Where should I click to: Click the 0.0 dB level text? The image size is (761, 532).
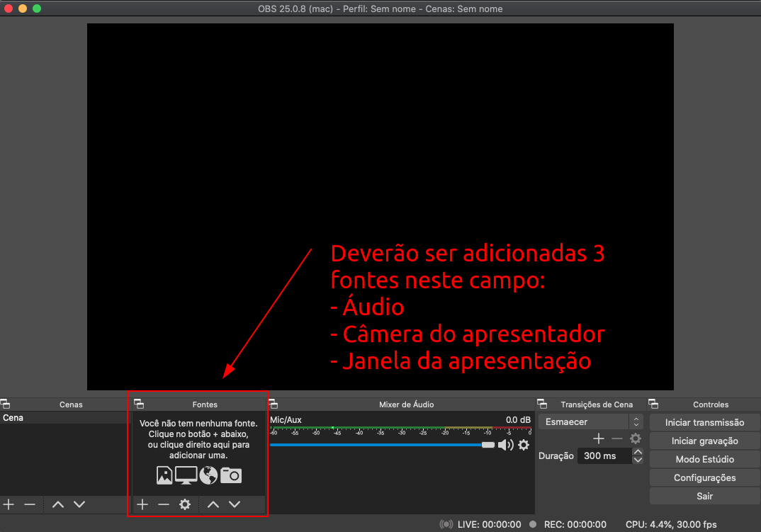click(x=518, y=420)
